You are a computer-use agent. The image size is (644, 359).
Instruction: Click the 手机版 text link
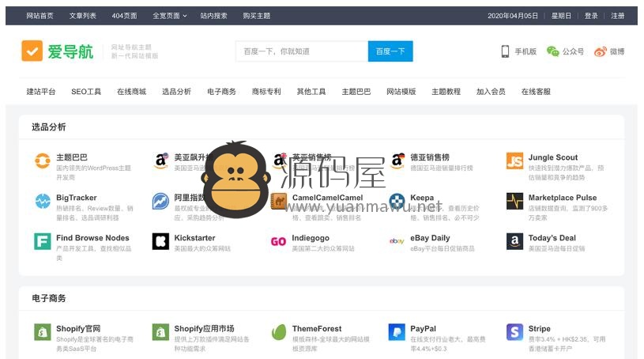click(x=525, y=51)
